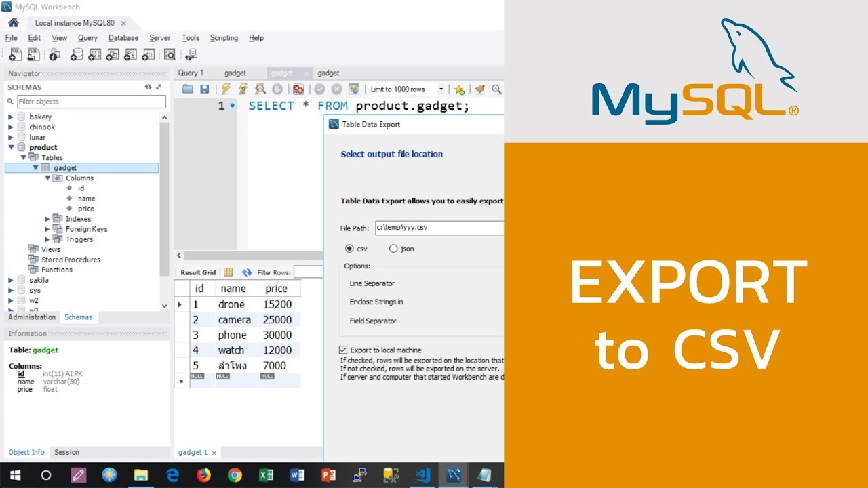The width and height of the screenshot is (868, 488).
Task: Create a new stored procedure icon
Action: point(130,54)
